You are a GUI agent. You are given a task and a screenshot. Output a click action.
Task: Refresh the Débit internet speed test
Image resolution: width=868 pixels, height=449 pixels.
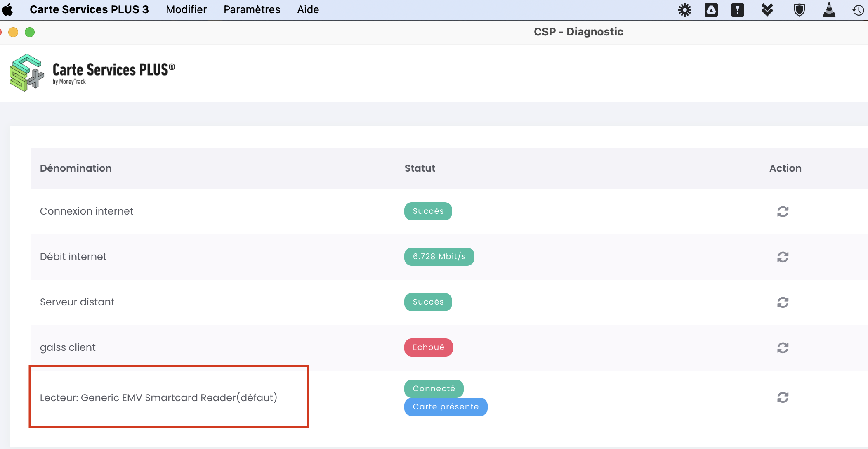783,257
